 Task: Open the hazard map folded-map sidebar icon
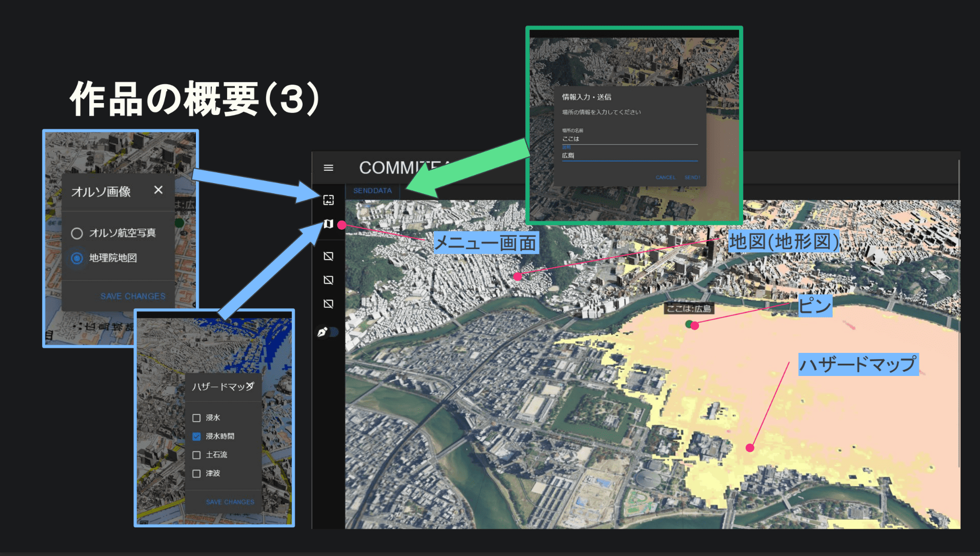[x=329, y=224]
